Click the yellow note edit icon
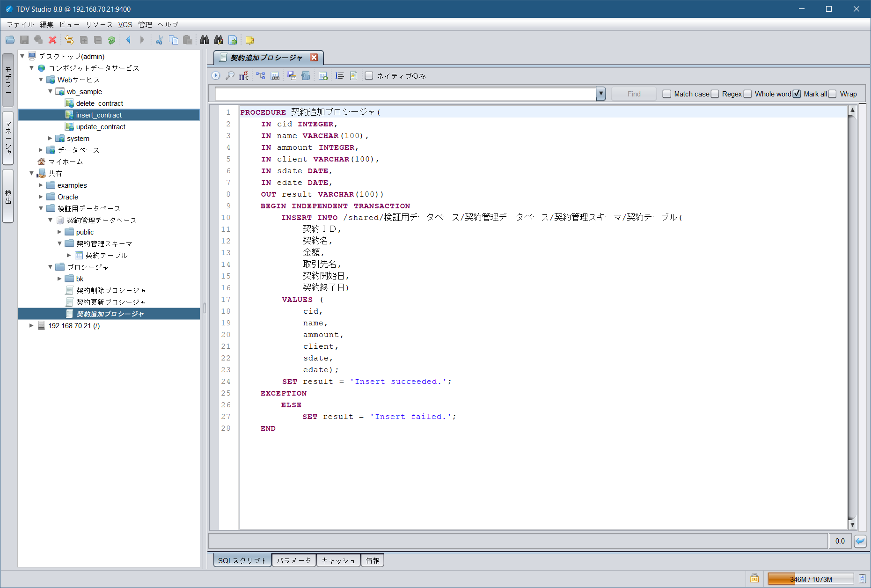This screenshot has height=588, width=871. pyautogui.click(x=250, y=40)
